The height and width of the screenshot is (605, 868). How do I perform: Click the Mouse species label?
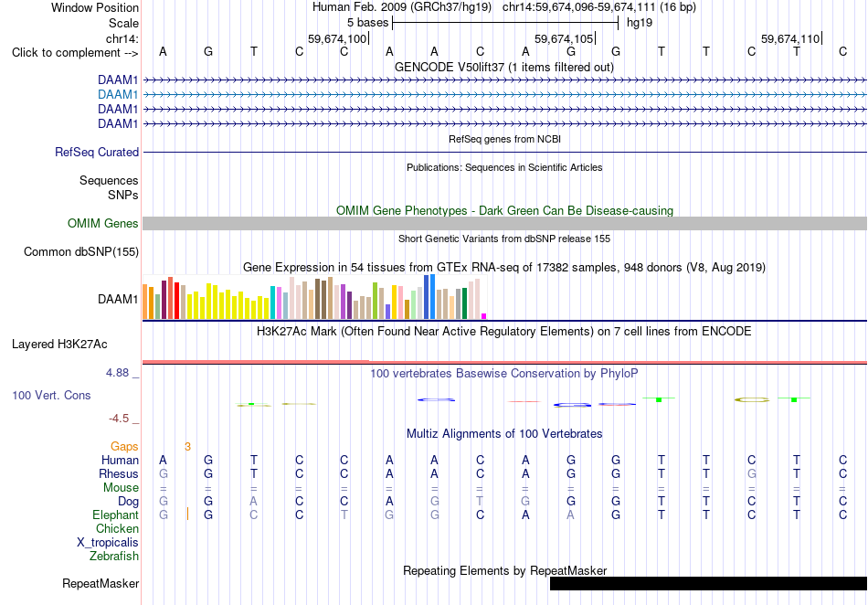tap(121, 488)
